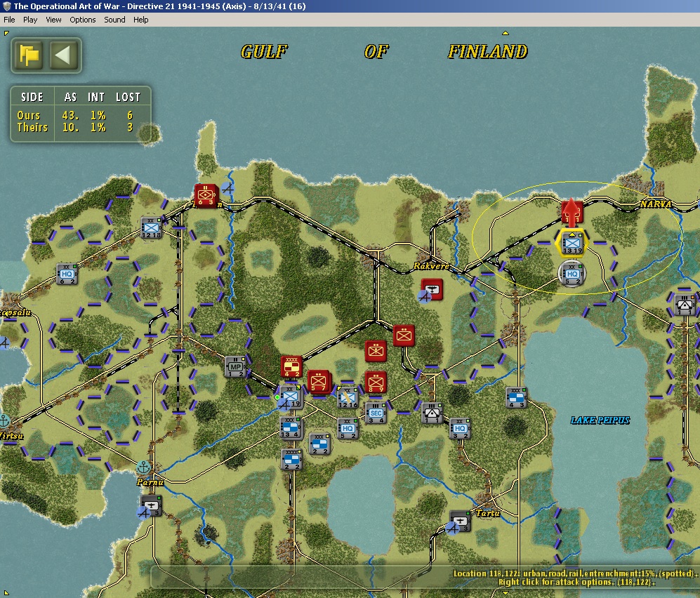This screenshot has width=700, height=598.
Task: Click the LOST column header
Action: [128, 98]
